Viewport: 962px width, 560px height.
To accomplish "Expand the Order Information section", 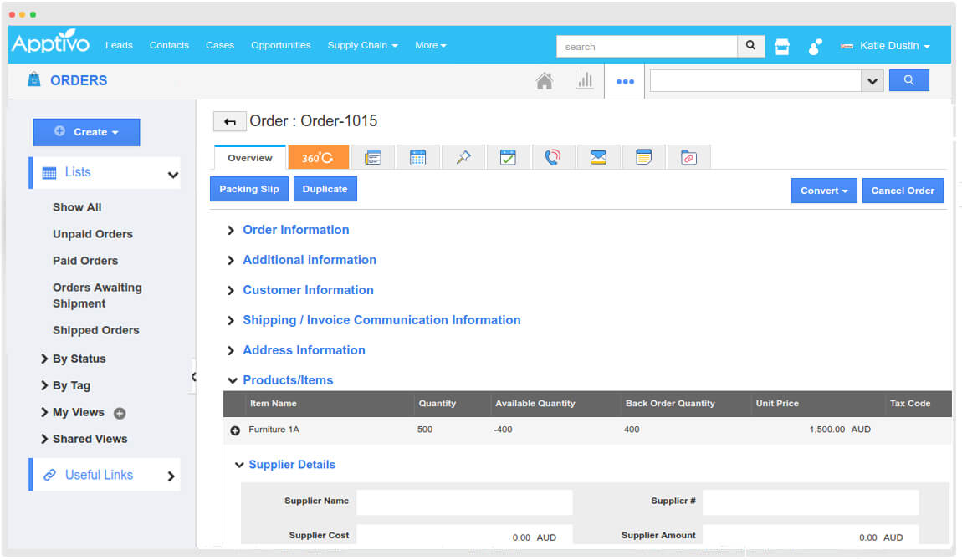I will pyautogui.click(x=295, y=230).
